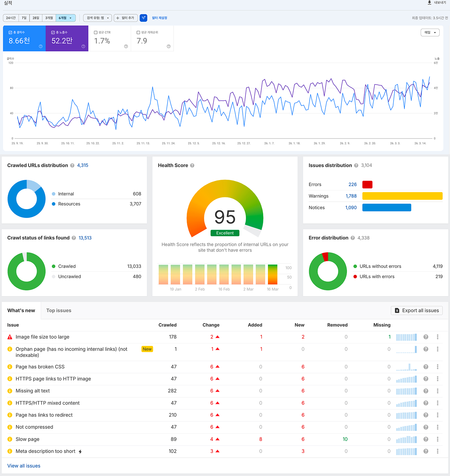Open the info icon beside Issues distribution
Viewport: 450px width, 476px height.
[x=356, y=165]
